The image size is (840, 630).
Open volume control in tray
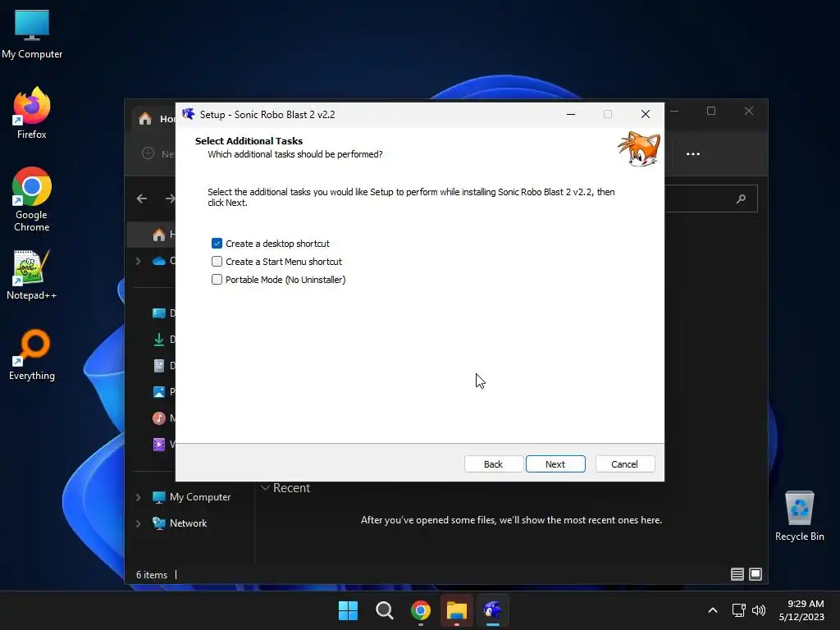coord(759,610)
